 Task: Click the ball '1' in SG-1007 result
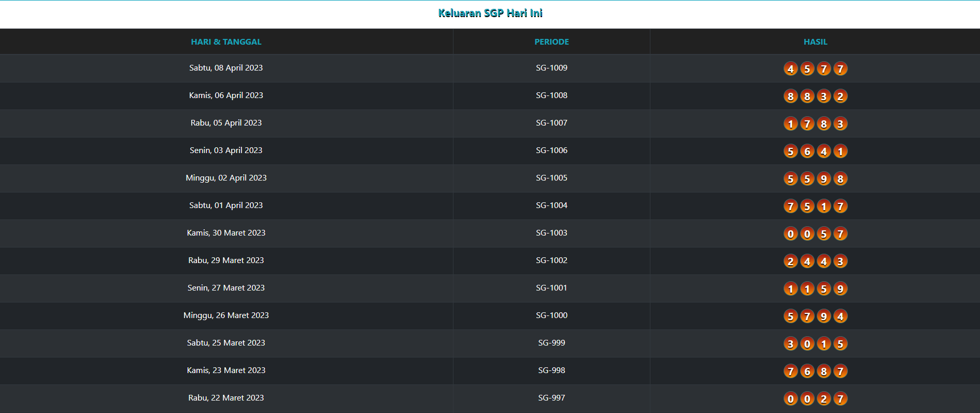[x=790, y=123]
